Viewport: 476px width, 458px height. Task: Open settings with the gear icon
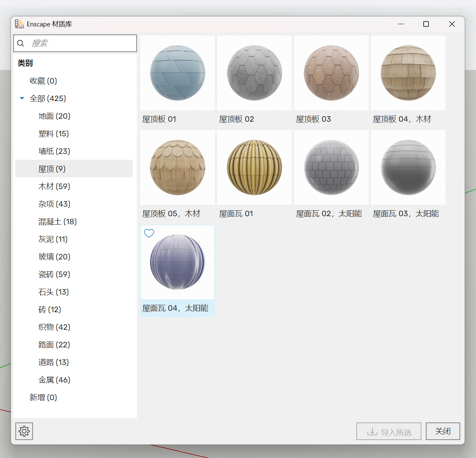click(x=24, y=431)
